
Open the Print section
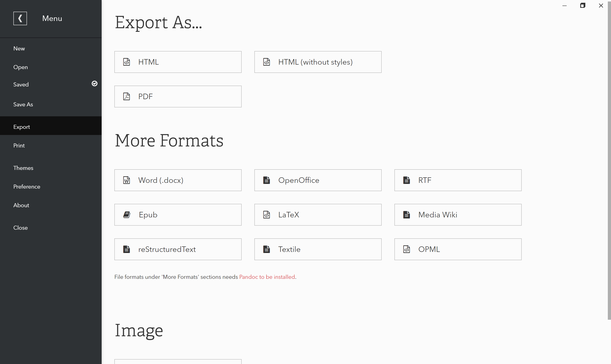[x=19, y=146]
